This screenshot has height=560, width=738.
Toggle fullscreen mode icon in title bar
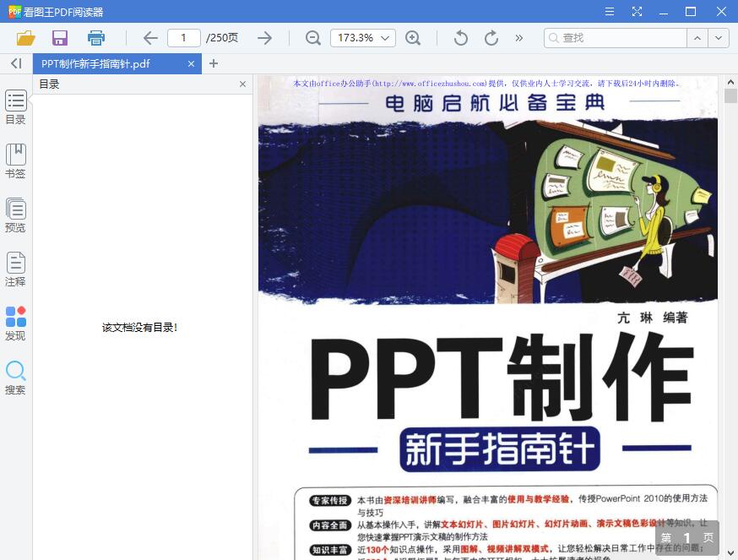(637, 11)
